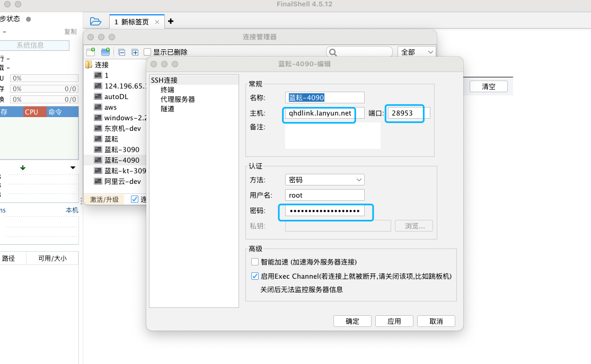Open the 终端 settings section
Image resolution: width=591 pixels, height=364 pixels.
tap(167, 90)
